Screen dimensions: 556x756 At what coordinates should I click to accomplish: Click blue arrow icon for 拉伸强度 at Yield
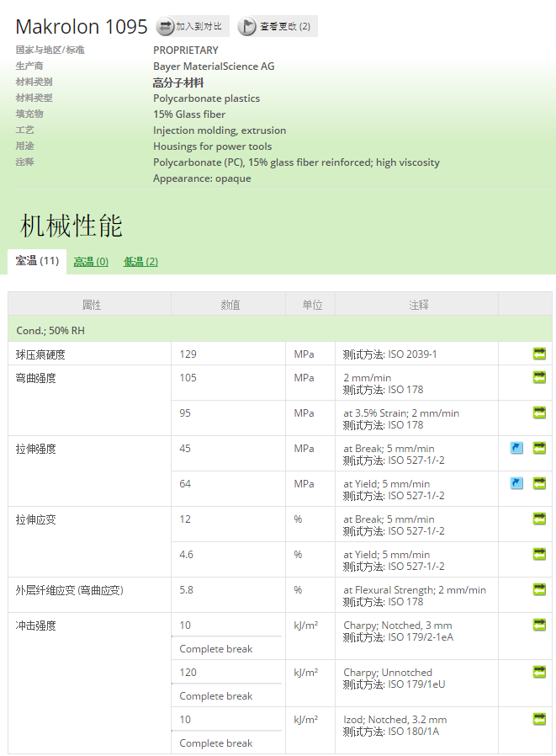[x=516, y=484]
